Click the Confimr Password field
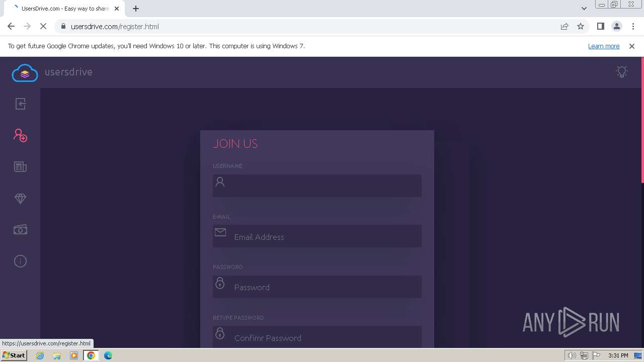 pos(317,337)
